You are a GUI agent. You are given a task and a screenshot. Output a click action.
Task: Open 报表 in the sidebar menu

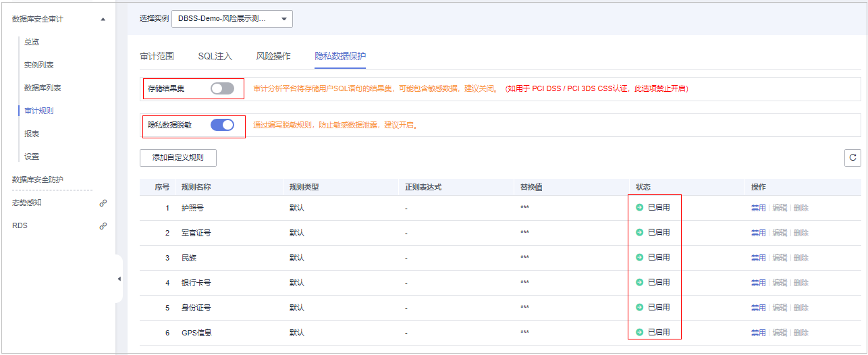(32, 134)
